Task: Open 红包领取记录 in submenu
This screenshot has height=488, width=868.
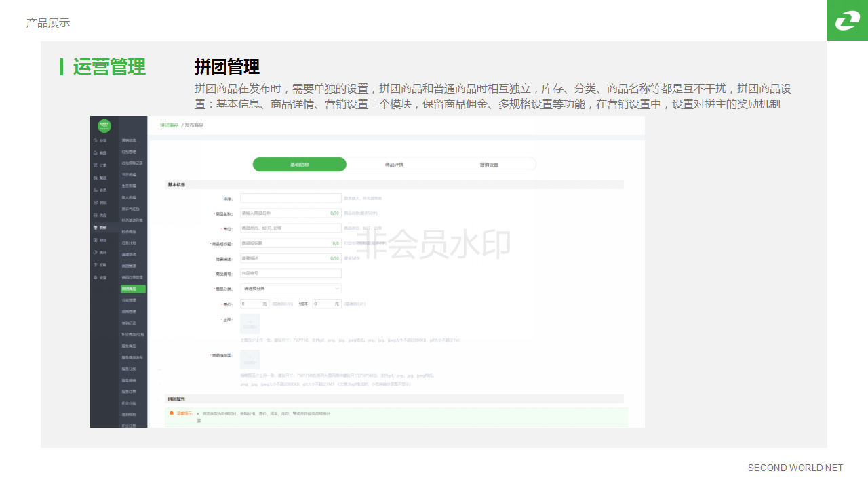Action: coord(132,163)
